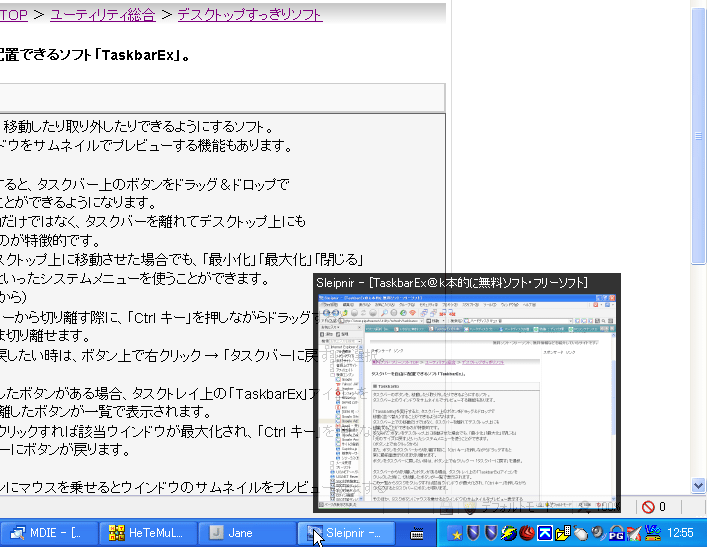Activate the HeTeMuL taskbar button

pos(148,533)
